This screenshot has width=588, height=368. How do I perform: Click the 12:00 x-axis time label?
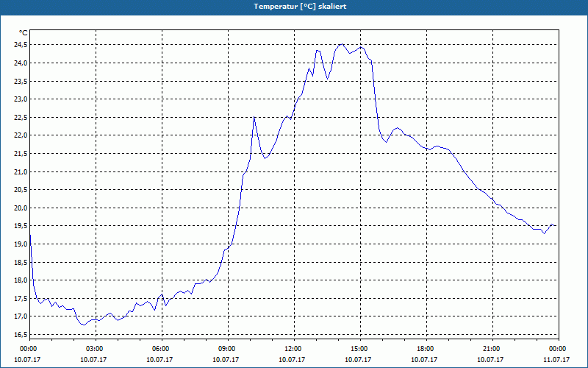click(292, 349)
